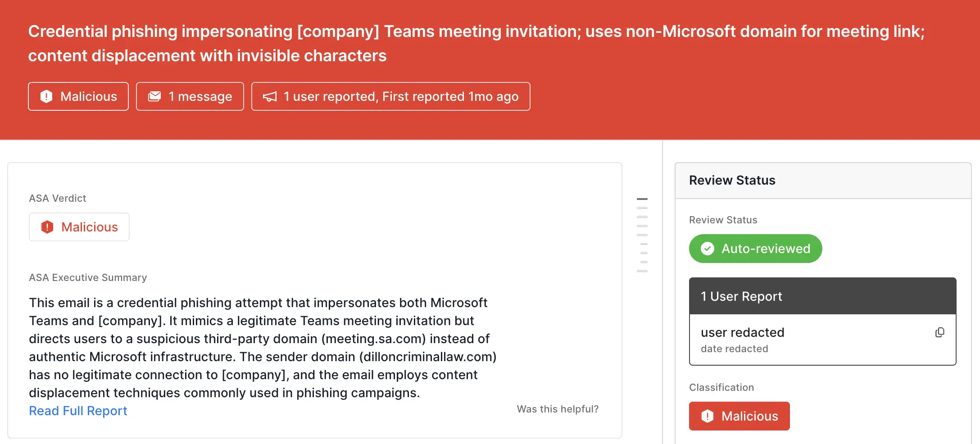Image resolution: width=980 pixels, height=444 pixels.
Task: Click the credential phishing headline title
Action: (x=476, y=43)
